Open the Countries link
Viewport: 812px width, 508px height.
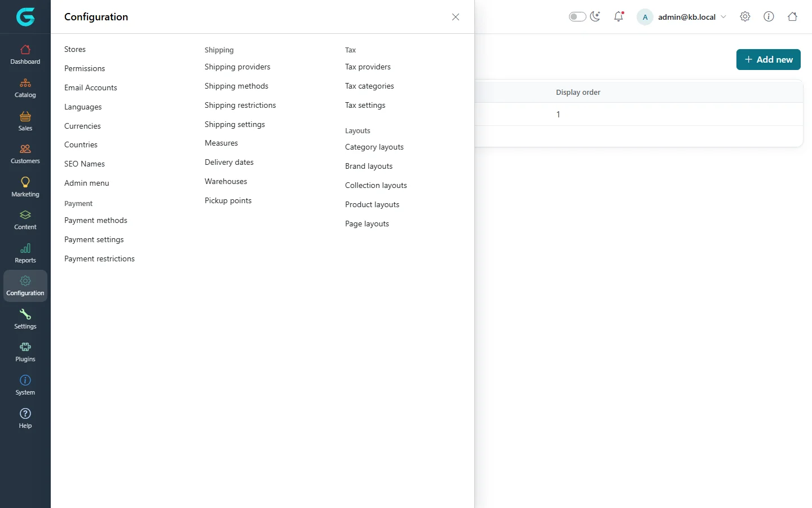81,144
